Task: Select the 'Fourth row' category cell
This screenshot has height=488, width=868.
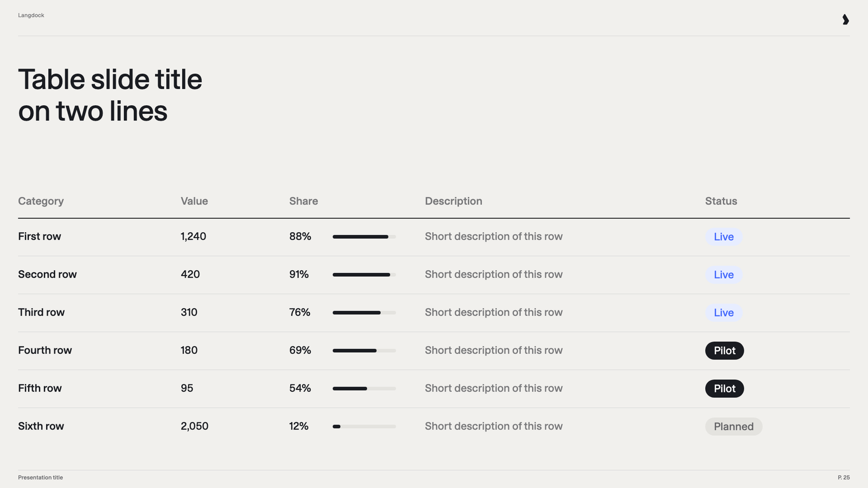Action: point(45,350)
